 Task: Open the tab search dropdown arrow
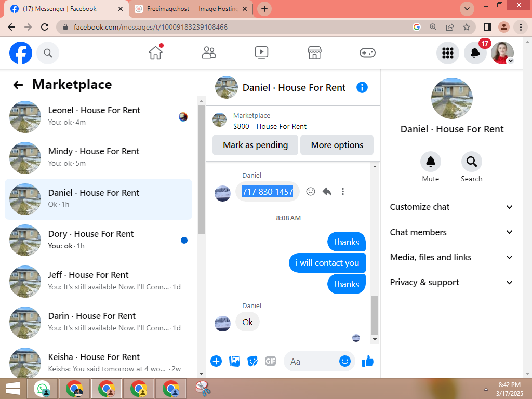coord(467,9)
